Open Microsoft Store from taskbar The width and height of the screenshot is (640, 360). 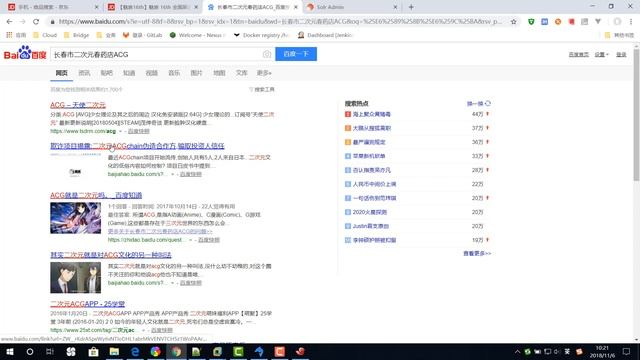pyautogui.click(x=93, y=351)
